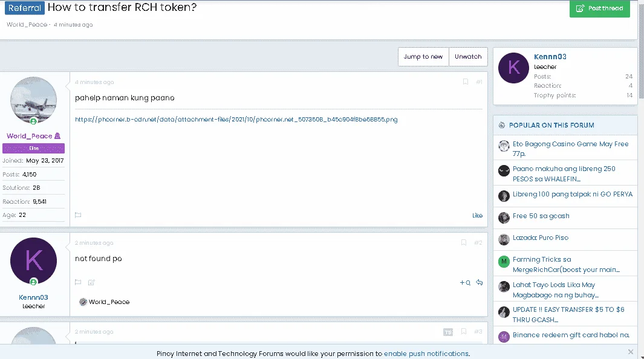Screen dimensions: 644x359
Task: Multi-quote Kennn03's post with +Q icon
Action: 465,282
